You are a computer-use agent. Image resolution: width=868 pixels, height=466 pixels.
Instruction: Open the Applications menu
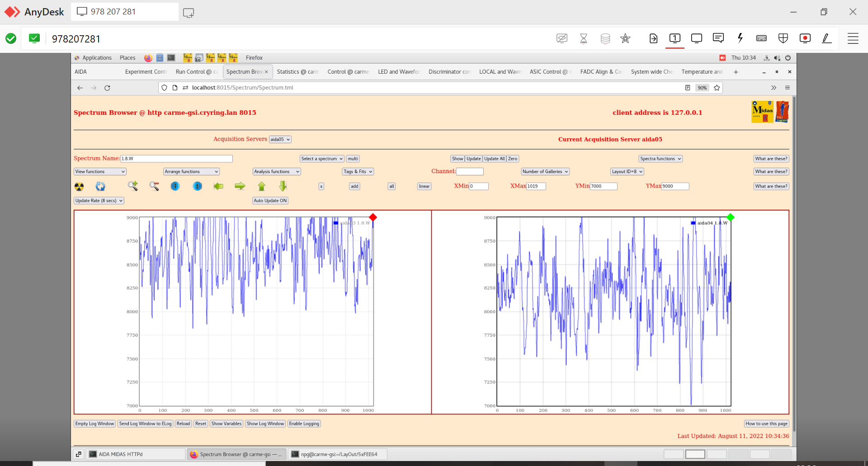tap(97, 58)
